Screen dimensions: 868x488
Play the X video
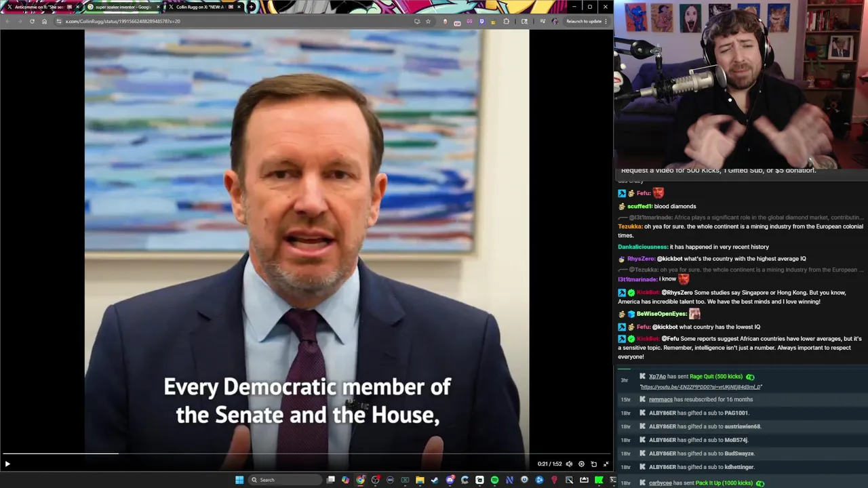point(7,464)
